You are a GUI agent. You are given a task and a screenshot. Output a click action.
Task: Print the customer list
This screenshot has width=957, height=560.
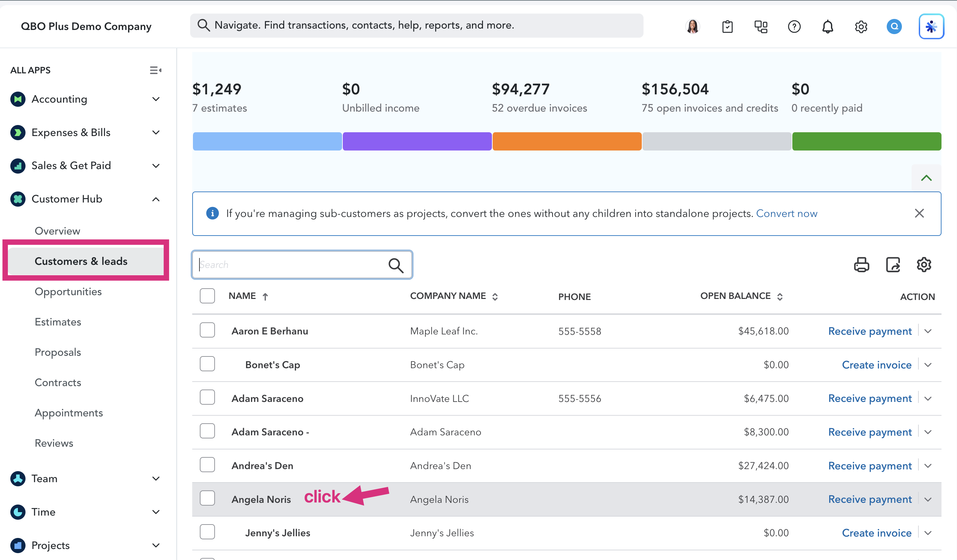(861, 265)
